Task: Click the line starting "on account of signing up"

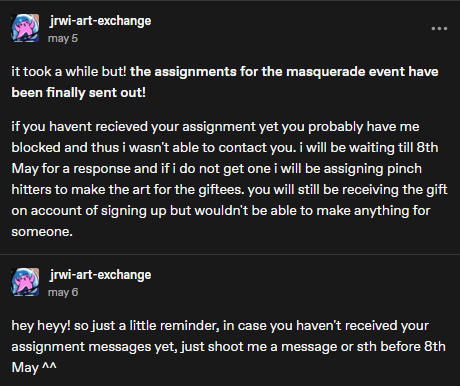Action: click(x=221, y=211)
